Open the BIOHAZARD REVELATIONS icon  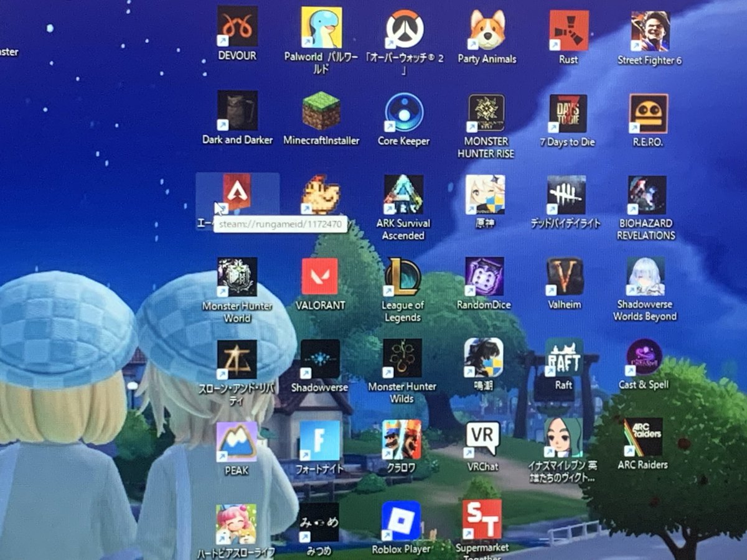(x=647, y=195)
